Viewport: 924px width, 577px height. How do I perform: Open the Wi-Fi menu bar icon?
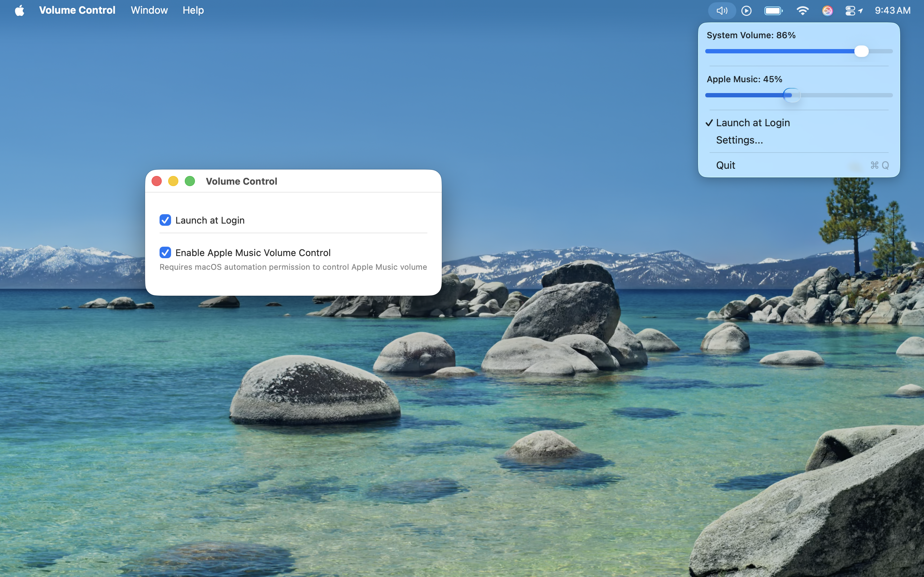802,11
